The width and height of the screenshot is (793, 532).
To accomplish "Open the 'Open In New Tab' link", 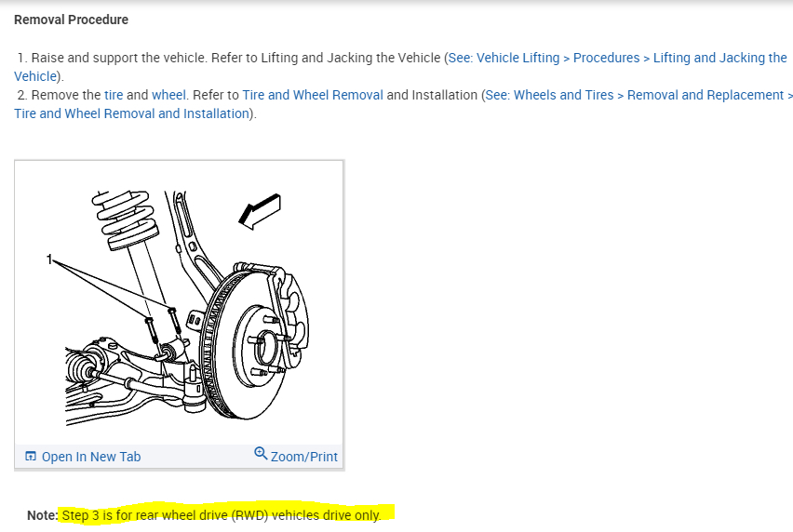I will (91, 457).
